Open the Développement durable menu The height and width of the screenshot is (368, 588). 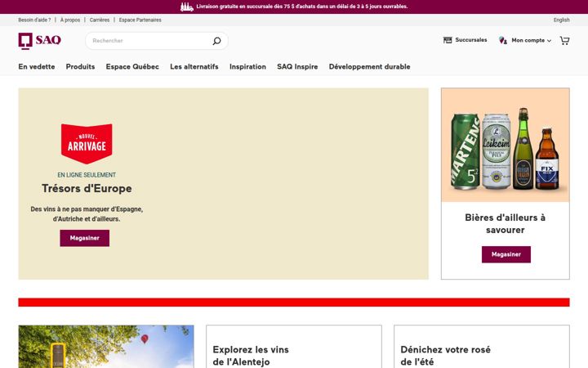(x=369, y=66)
